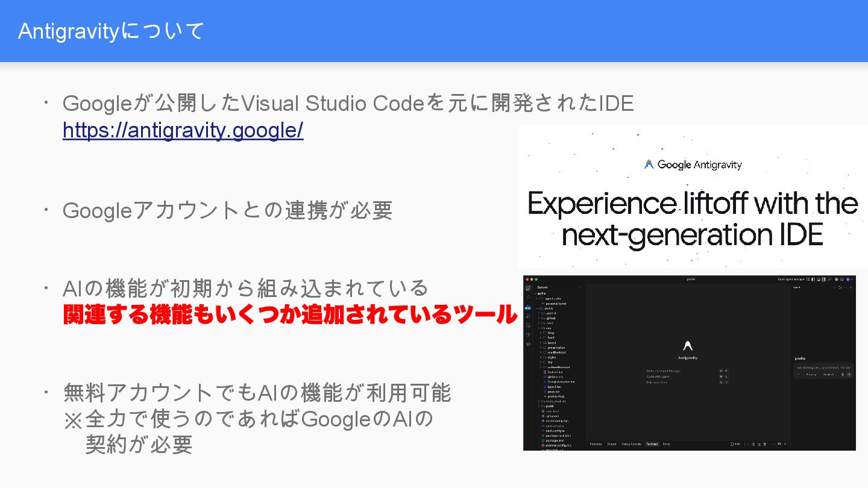Switch to the Output panel tab
This screenshot has width=868, height=488.
(612, 444)
